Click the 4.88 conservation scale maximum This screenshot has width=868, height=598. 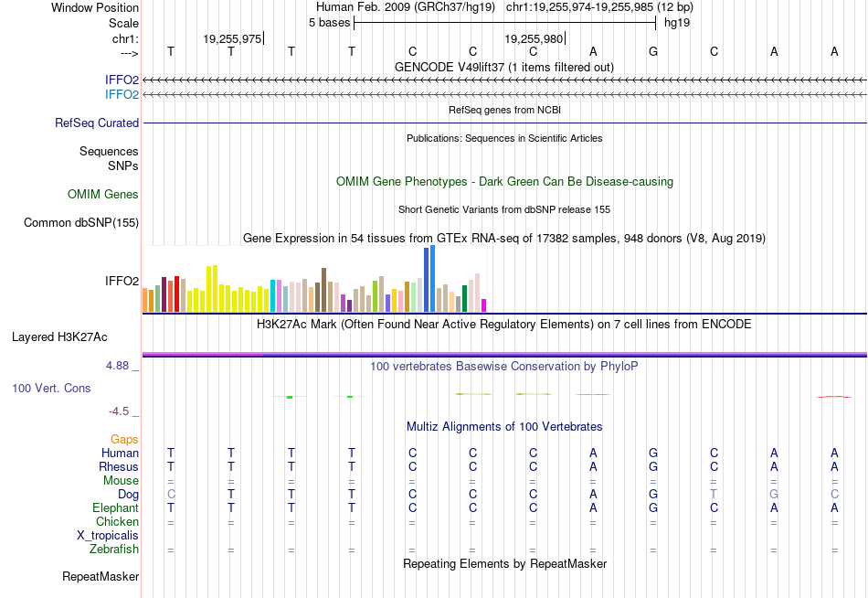117,366
